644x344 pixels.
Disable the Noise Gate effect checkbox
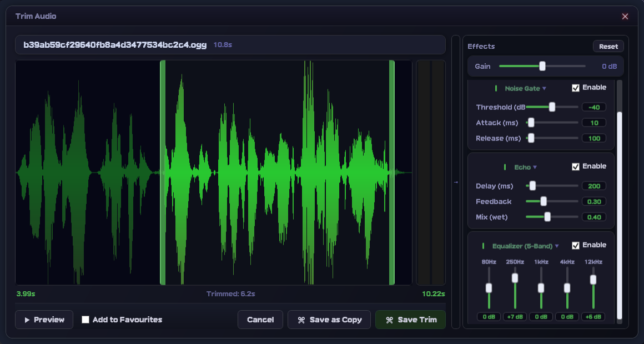pyautogui.click(x=576, y=88)
